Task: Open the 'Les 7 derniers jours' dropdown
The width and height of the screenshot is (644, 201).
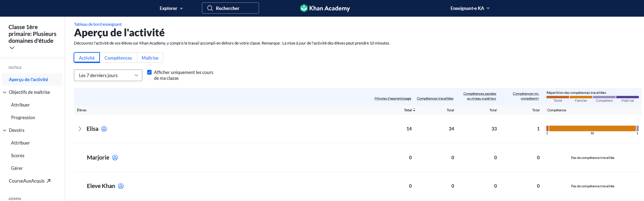Action: coord(108,75)
